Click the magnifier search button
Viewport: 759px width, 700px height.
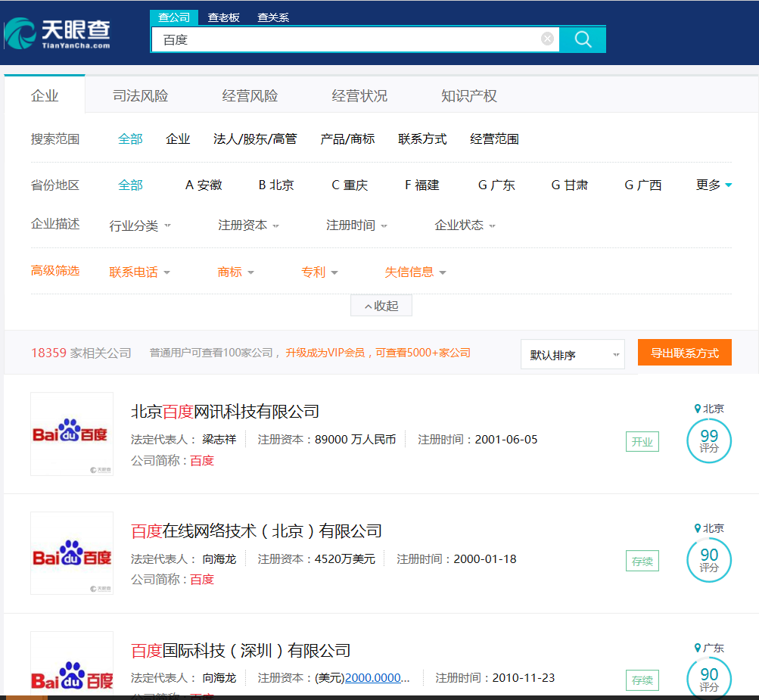pos(583,39)
